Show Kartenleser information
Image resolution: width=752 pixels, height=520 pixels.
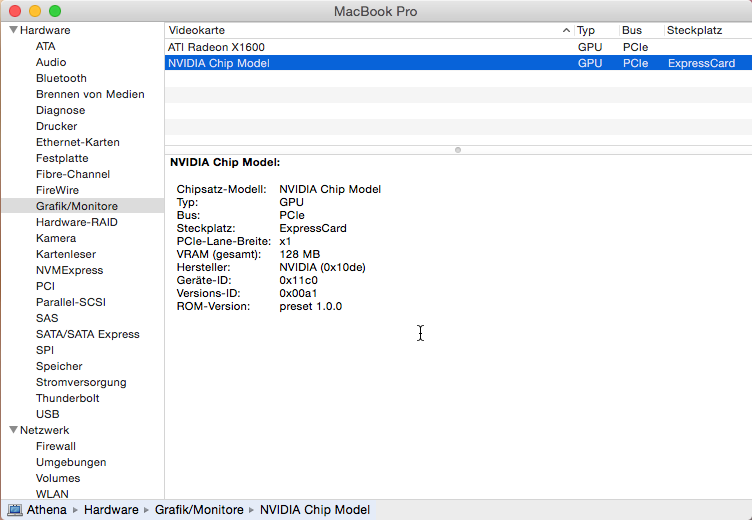pyautogui.click(x=66, y=254)
